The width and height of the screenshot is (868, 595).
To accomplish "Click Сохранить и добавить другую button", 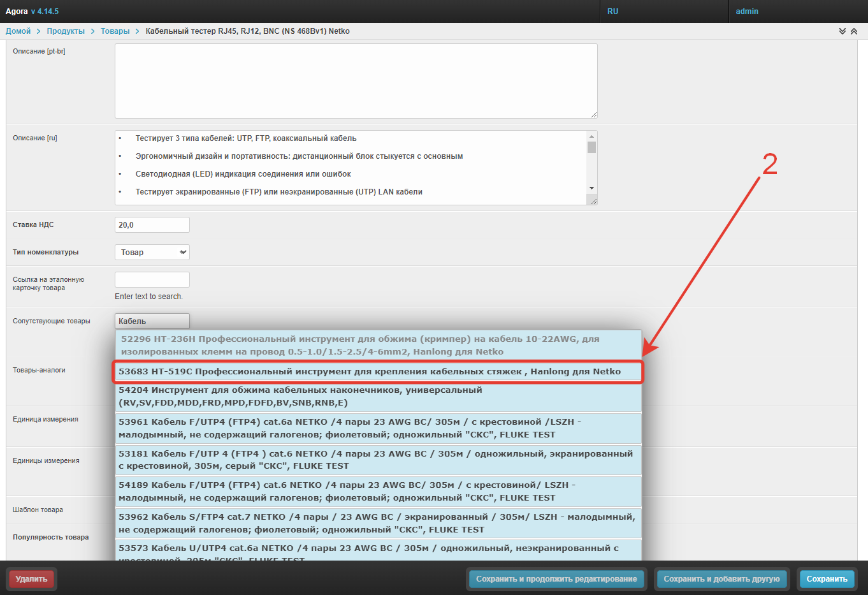I will (x=721, y=579).
